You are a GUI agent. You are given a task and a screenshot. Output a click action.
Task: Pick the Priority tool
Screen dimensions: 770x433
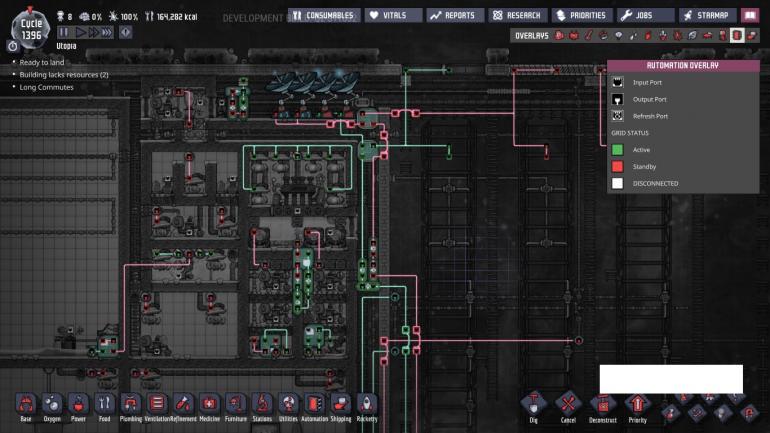tap(637, 406)
